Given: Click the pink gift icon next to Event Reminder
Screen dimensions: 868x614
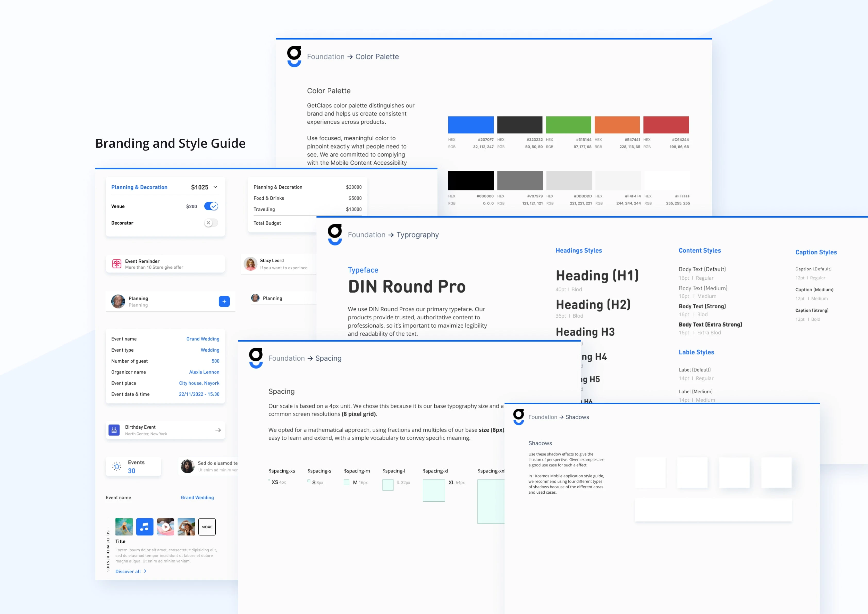Looking at the screenshot, I should tap(116, 264).
